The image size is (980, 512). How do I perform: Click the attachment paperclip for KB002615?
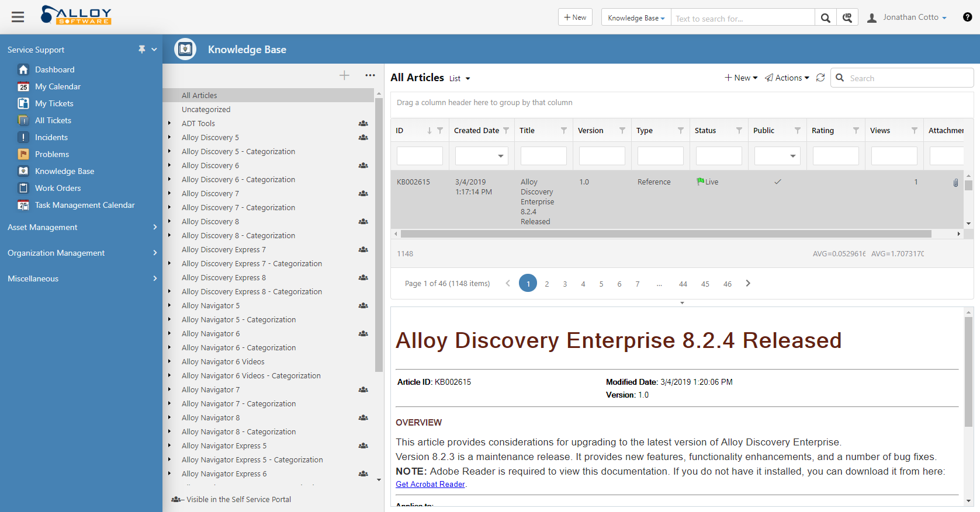[x=955, y=183]
